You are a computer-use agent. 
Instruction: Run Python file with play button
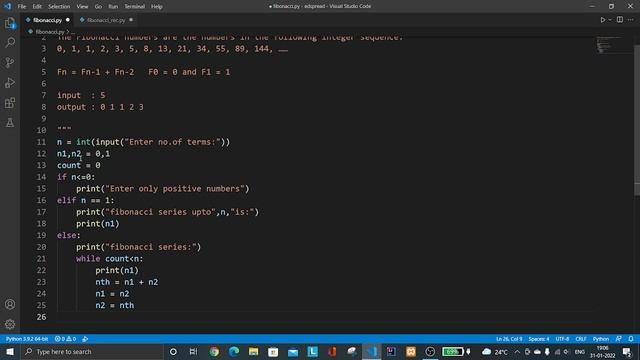coord(602,20)
